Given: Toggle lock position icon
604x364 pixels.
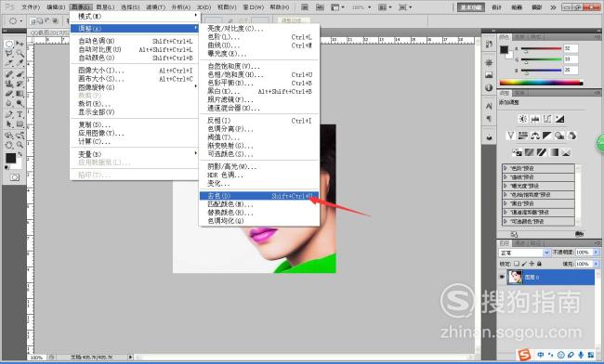Looking at the screenshot, I should (x=532, y=264).
